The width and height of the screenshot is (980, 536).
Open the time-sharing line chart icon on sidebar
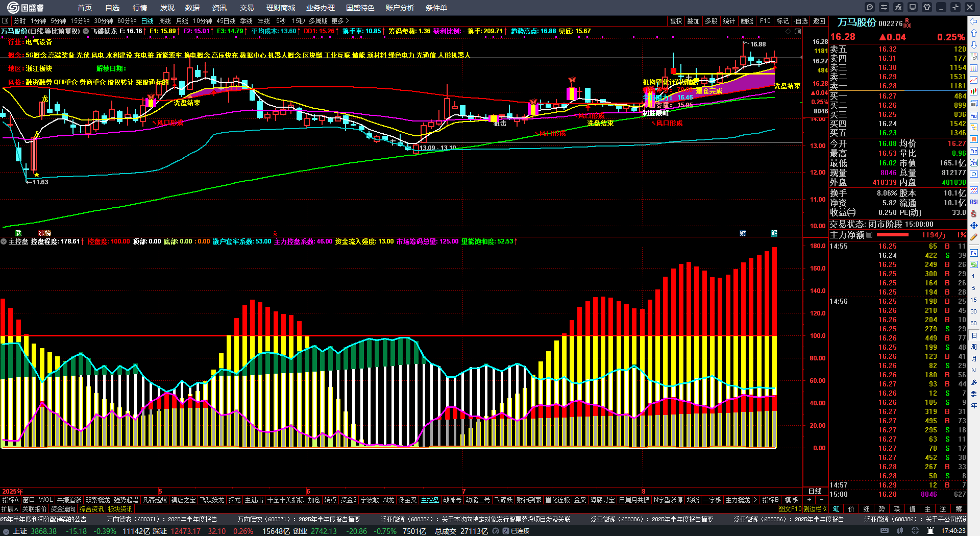974,80
